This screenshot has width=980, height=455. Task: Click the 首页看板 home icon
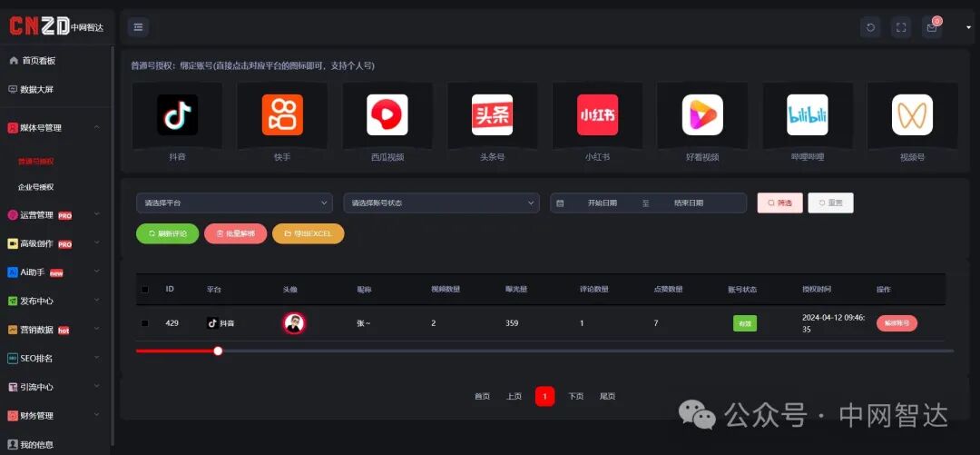coord(13,61)
